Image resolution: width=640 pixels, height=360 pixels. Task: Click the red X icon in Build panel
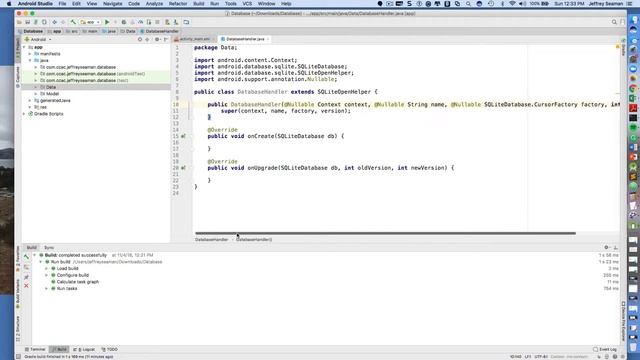26,286
